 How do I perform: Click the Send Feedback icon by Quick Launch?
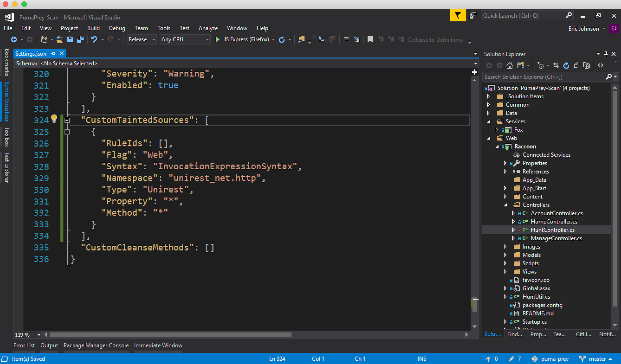(x=473, y=16)
